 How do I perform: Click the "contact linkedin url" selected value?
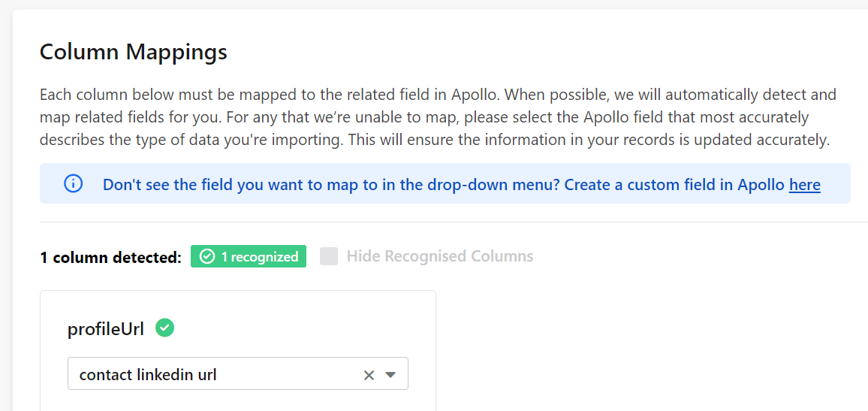[148, 375]
